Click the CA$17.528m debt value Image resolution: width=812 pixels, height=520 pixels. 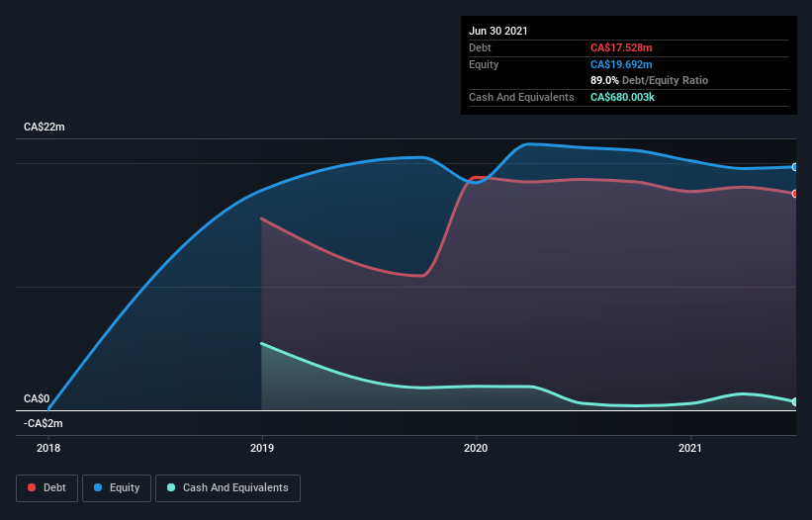[x=621, y=47]
